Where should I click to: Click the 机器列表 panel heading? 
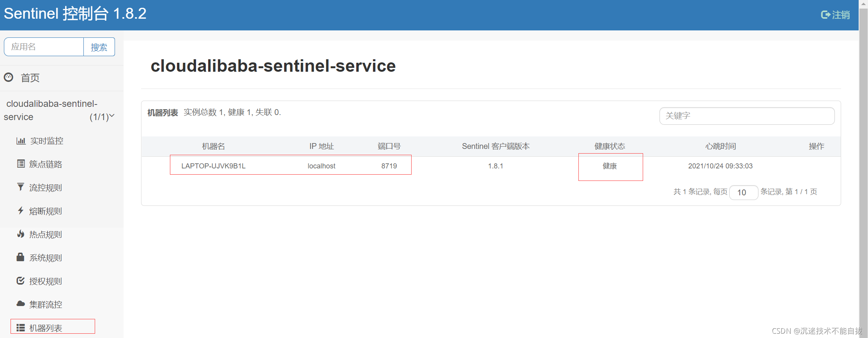(163, 113)
